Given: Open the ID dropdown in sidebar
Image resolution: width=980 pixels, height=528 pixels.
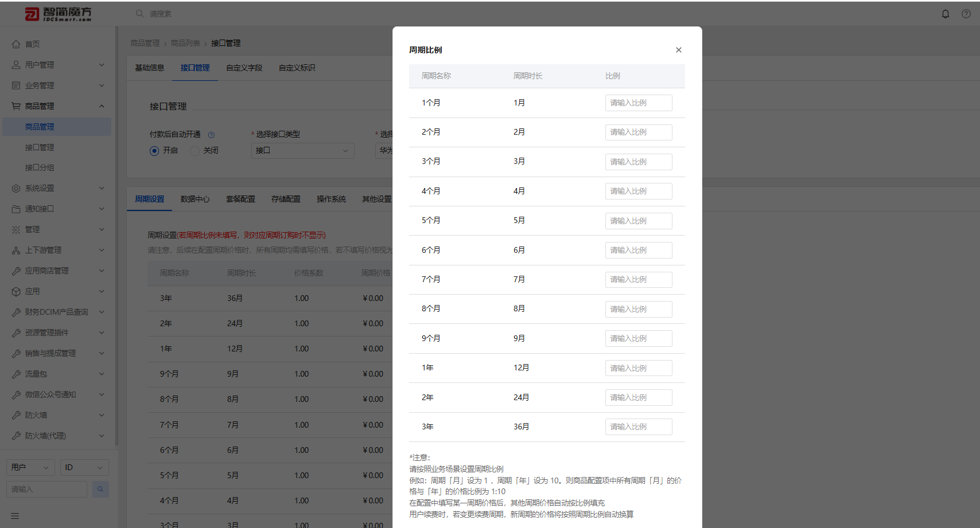Looking at the screenshot, I should click(x=84, y=467).
